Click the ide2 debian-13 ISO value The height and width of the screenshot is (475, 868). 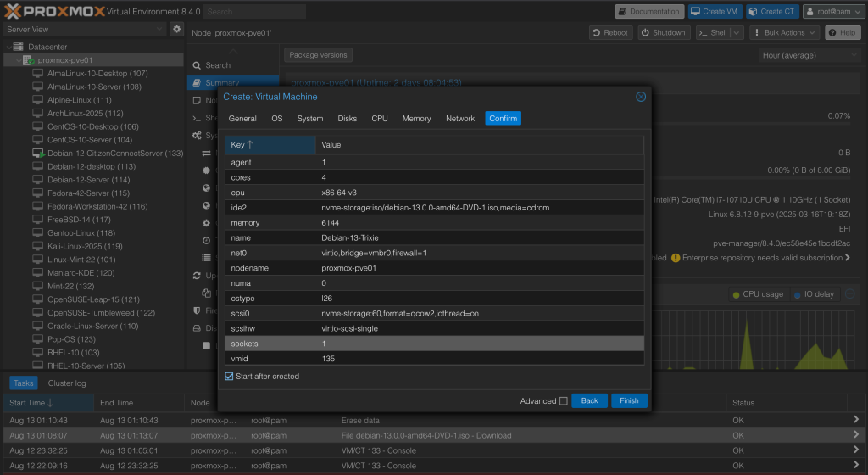pyautogui.click(x=435, y=208)
